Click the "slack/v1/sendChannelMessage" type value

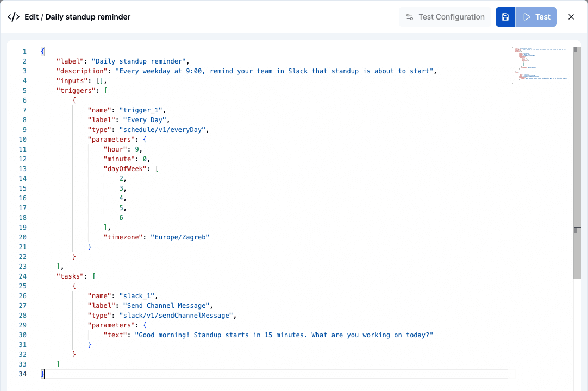[x=176, y=316]
